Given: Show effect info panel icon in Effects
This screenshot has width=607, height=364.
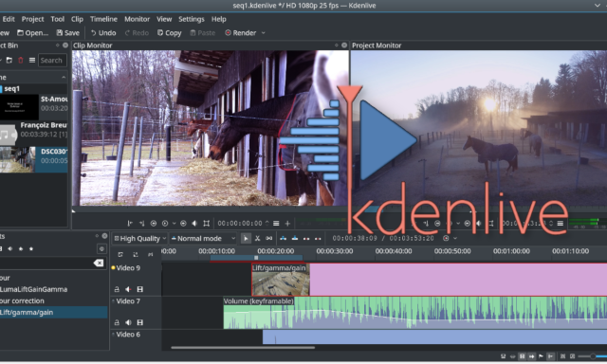Looking at the screenshot, I should pyautogui.click(x=101, y=248).
